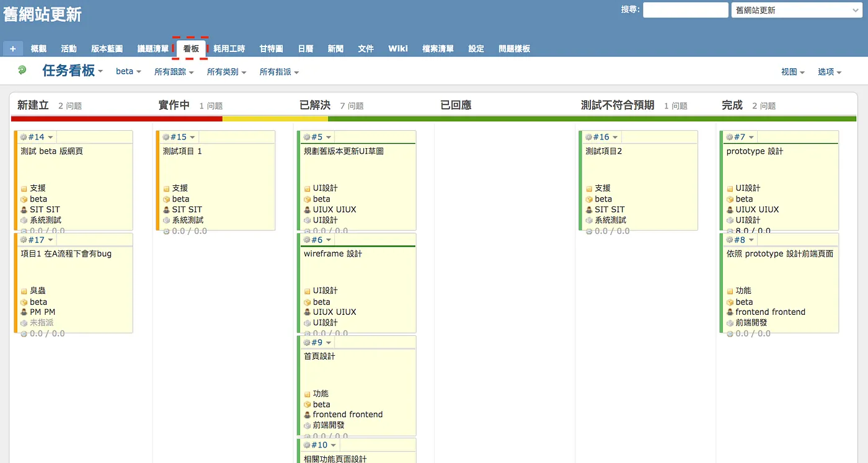This screenshot has height=463, width=868.
Task: Switch to the 甘特圖 tab
Action: pyautogui.click(x=272, y=48)
